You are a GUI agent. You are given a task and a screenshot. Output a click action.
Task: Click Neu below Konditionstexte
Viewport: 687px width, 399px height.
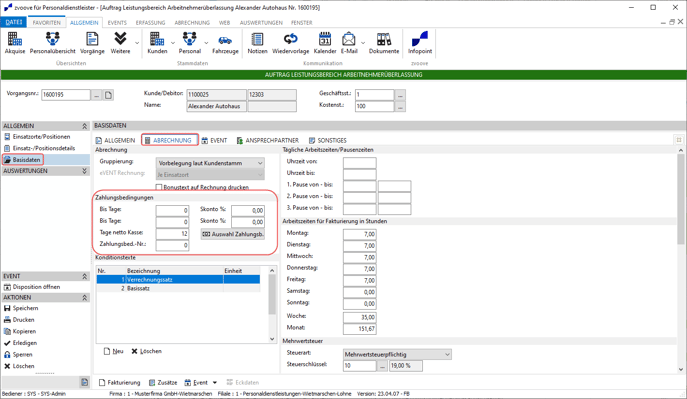(x=113, y=351)
